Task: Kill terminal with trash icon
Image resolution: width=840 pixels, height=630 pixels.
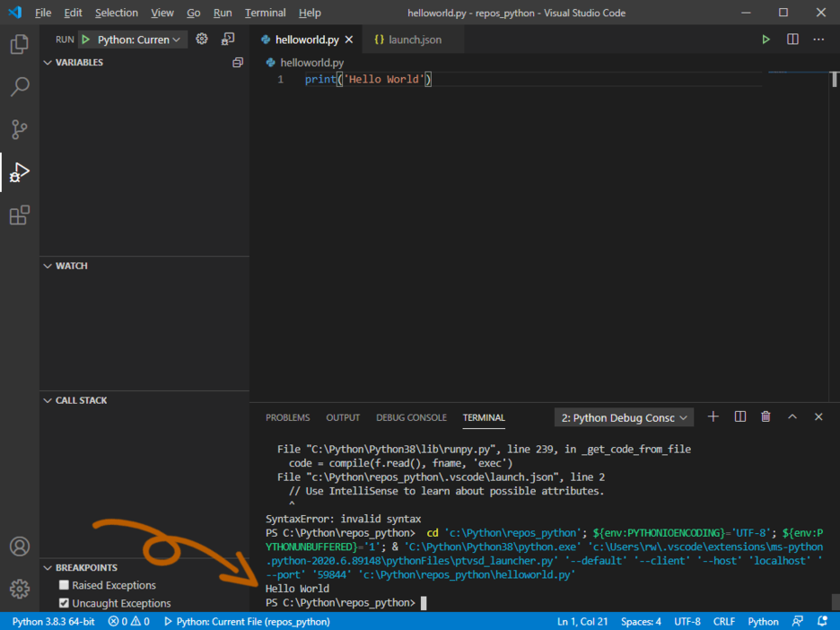Action: 766,416
